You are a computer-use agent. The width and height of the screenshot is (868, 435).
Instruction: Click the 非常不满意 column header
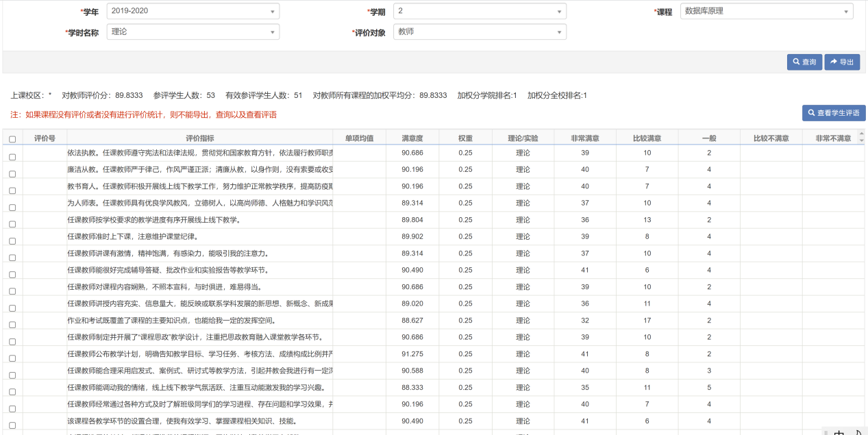point(833,138)
